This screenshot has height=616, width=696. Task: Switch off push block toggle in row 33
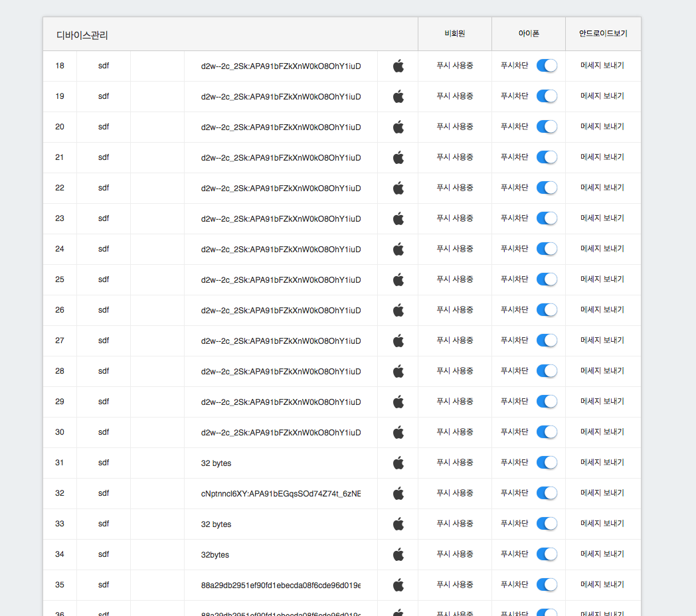pyautogui.click(x=547, y=524)
